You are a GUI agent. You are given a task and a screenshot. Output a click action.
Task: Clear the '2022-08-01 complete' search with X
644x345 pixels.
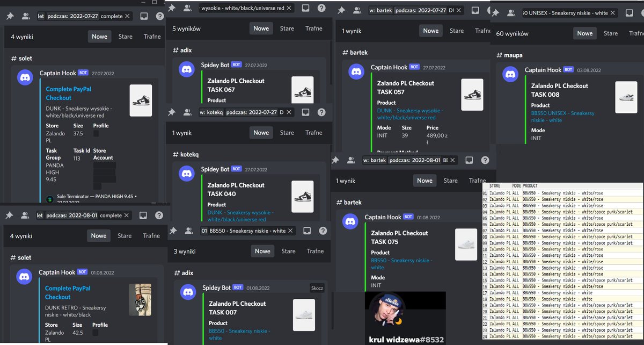pos(127,215)
